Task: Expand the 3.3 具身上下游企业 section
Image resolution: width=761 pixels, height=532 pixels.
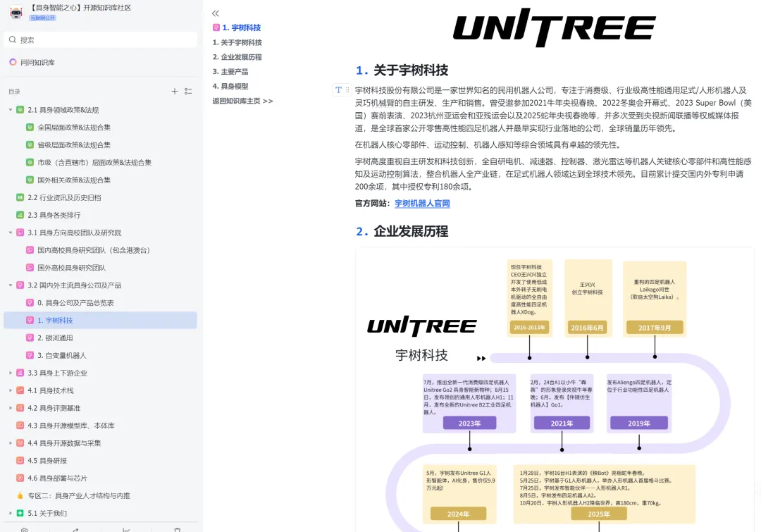Action: point(10,373)
